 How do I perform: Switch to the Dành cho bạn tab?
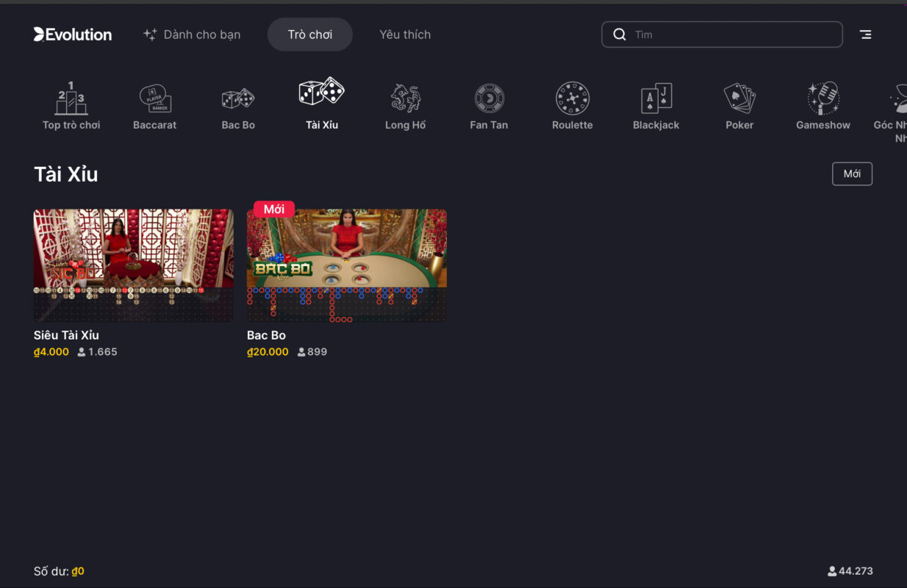[x=192, y=35]
